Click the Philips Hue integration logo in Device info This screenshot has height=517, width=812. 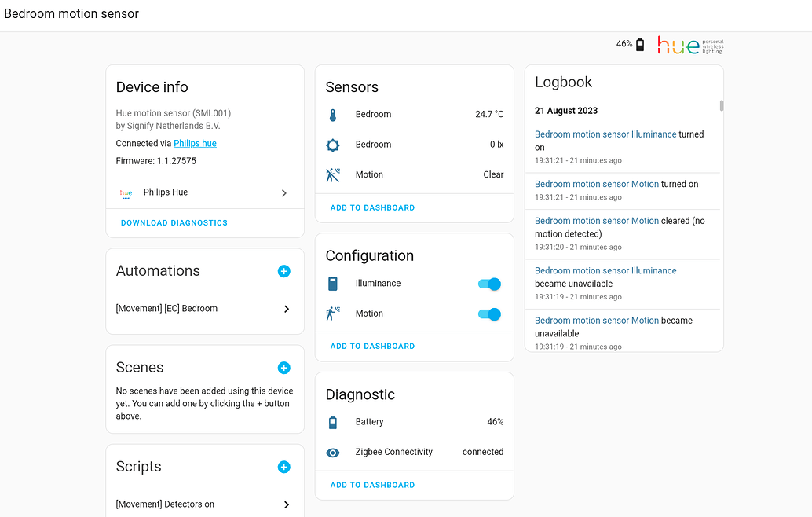126,192
